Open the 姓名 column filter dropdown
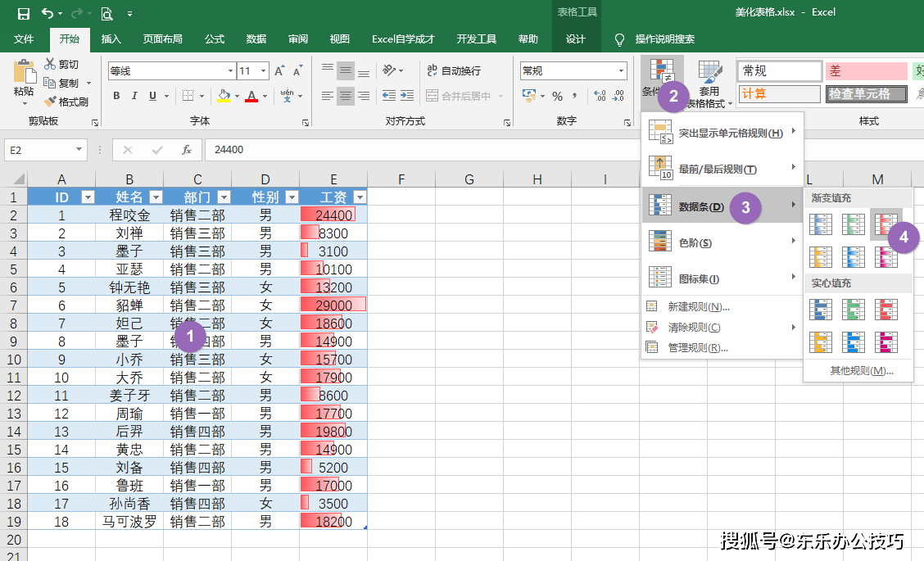Screen dimensions: 924x561 point(156,197)
